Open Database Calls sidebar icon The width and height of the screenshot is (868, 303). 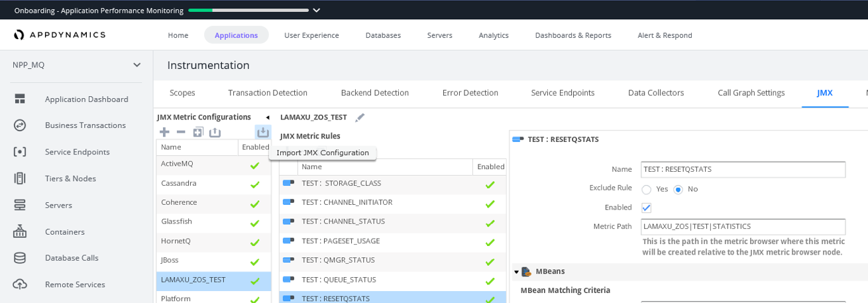20,258
